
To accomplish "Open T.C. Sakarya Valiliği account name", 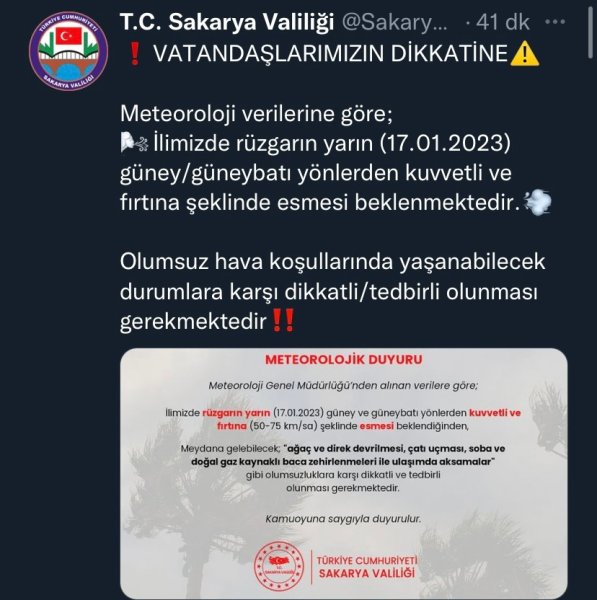I will [227, 22].
